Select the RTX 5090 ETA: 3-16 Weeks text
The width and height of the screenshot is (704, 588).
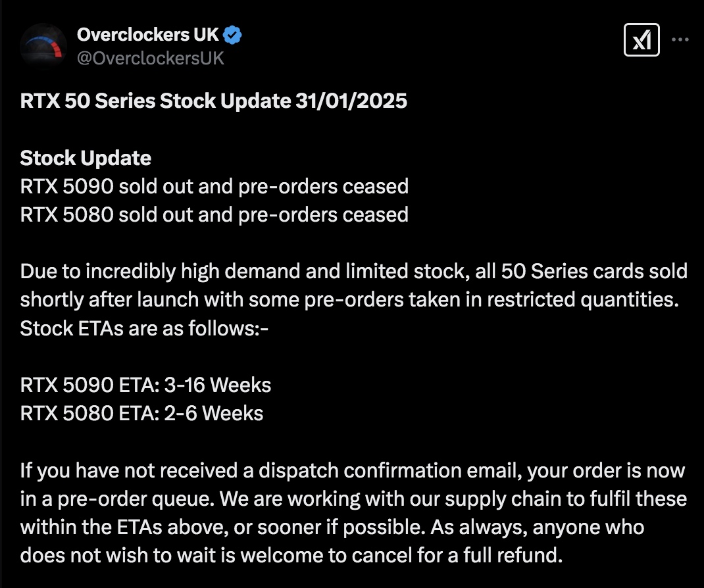tap(146, 385)
